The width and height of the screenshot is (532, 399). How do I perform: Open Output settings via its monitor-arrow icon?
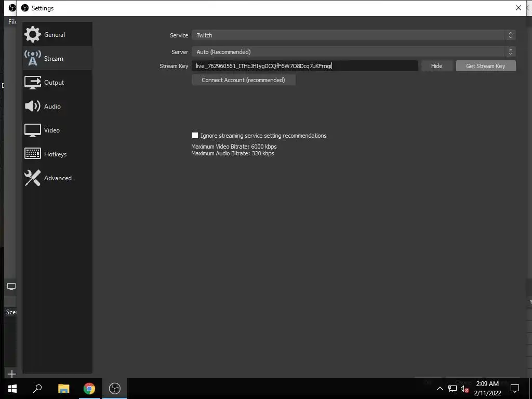click(33, 83)
